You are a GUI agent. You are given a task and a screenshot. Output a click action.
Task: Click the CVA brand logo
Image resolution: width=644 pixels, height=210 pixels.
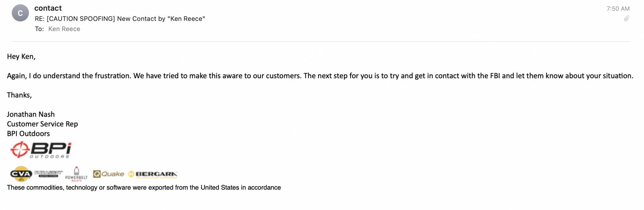pyautogui.click(x=21, y=174)
